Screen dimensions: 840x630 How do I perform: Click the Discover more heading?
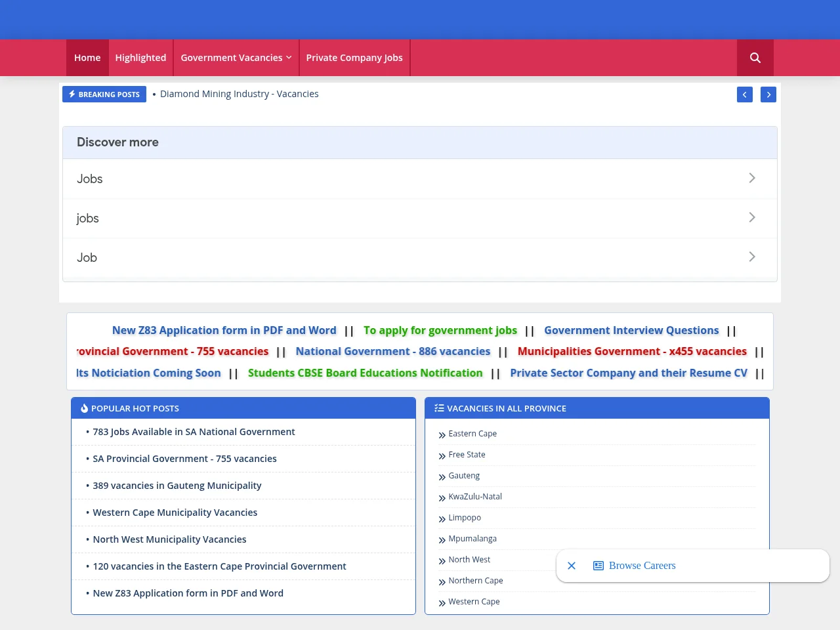pyautogui.click(x=117, y=142)
